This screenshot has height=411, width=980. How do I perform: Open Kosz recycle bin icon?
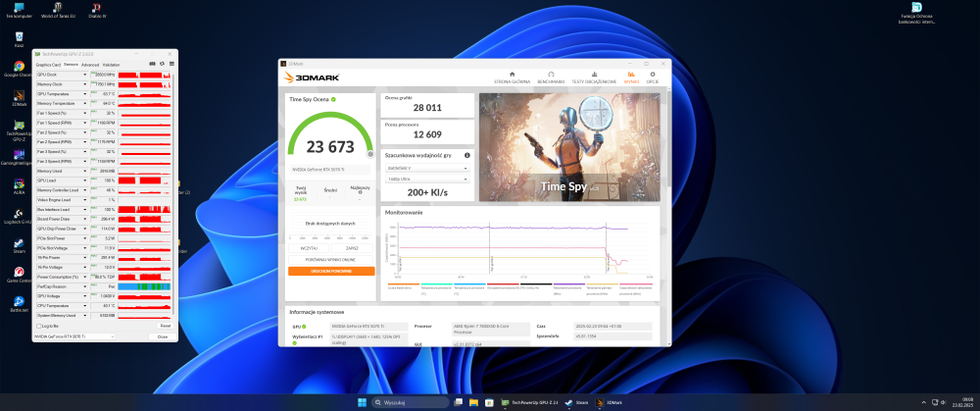(x=20, y=39)
